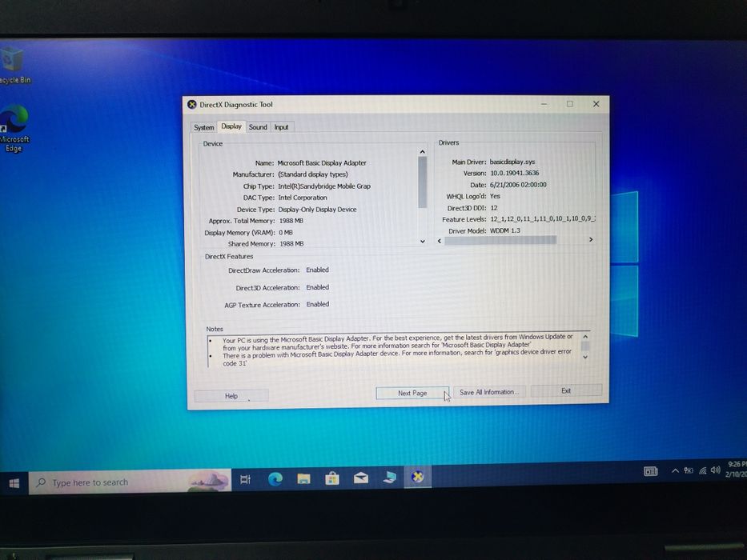Click Shared Memory '1988 MB' value

291,244
